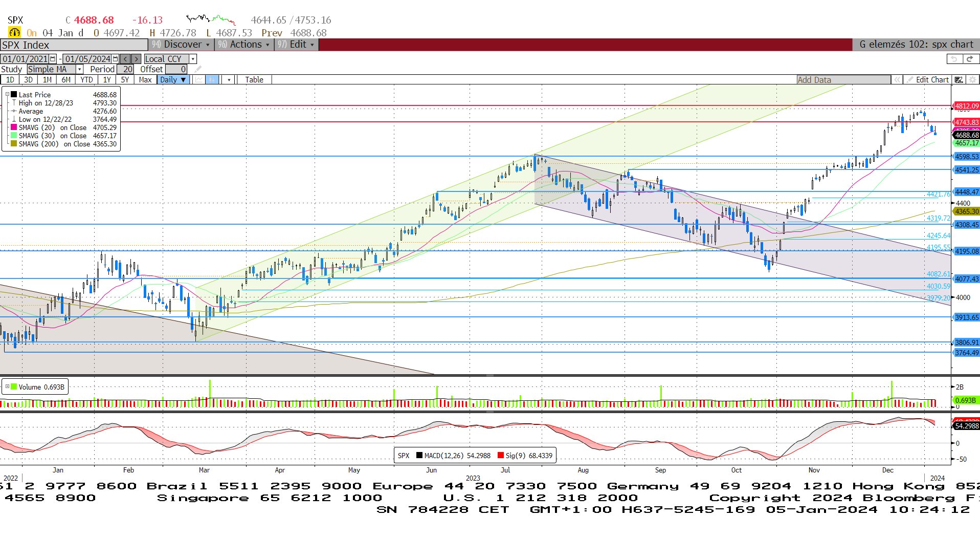This screenshot has height=538, width=980.
Task: Click the Sig(9) red legend swatch
Action: (501, 455)
